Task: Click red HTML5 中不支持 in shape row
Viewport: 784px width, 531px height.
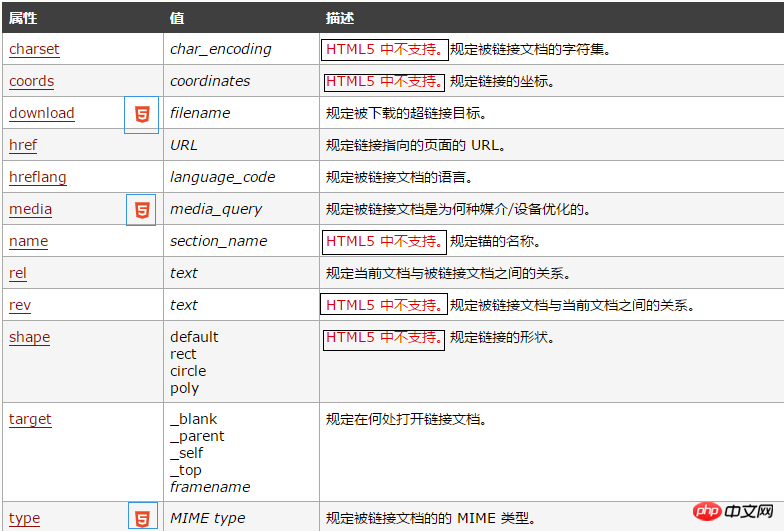Action: [x=384, y=338]
